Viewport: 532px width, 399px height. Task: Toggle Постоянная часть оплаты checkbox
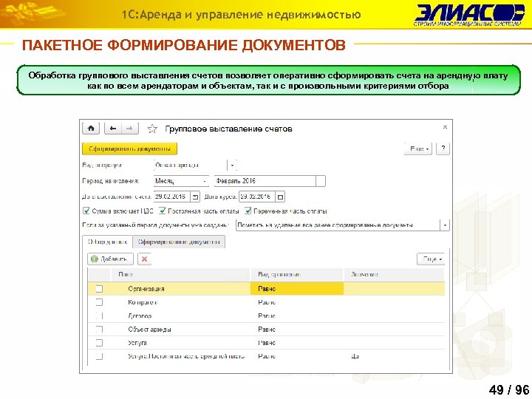click(x=162, y=211)
